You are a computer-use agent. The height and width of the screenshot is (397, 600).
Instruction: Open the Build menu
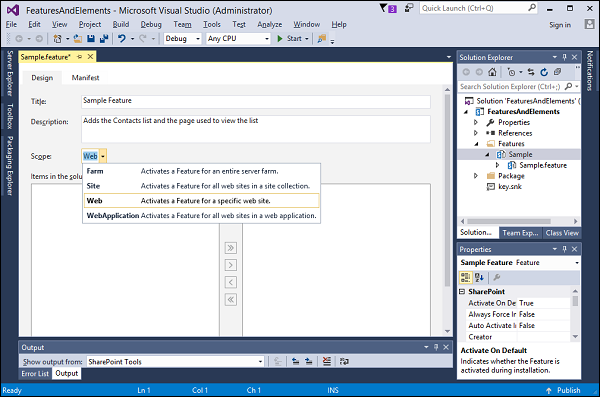121,25
